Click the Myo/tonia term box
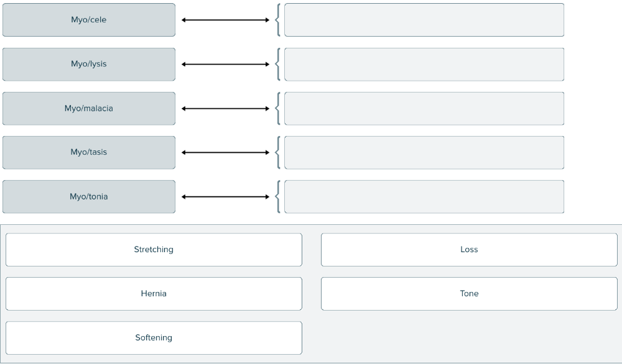 coord(89,196)
